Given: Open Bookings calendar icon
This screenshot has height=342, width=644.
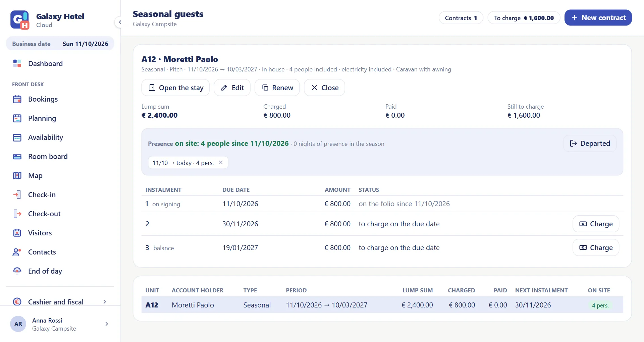Looking at the screenshot, I should point(17,99).
